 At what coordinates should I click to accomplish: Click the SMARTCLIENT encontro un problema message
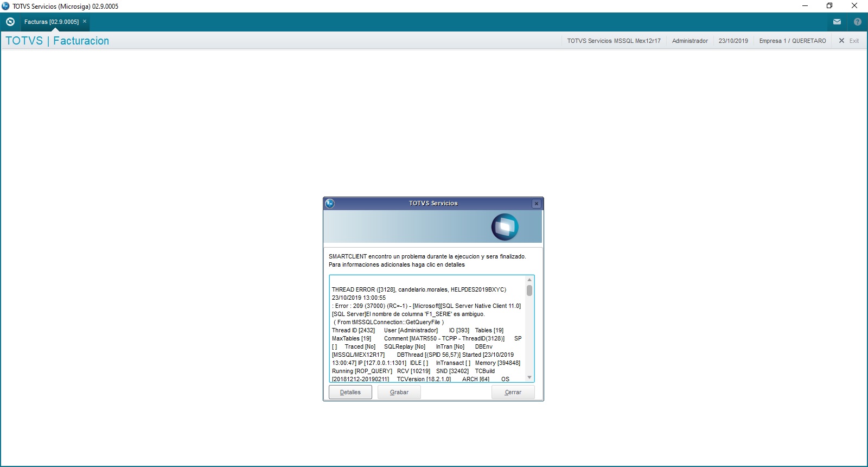pos(427,256)
